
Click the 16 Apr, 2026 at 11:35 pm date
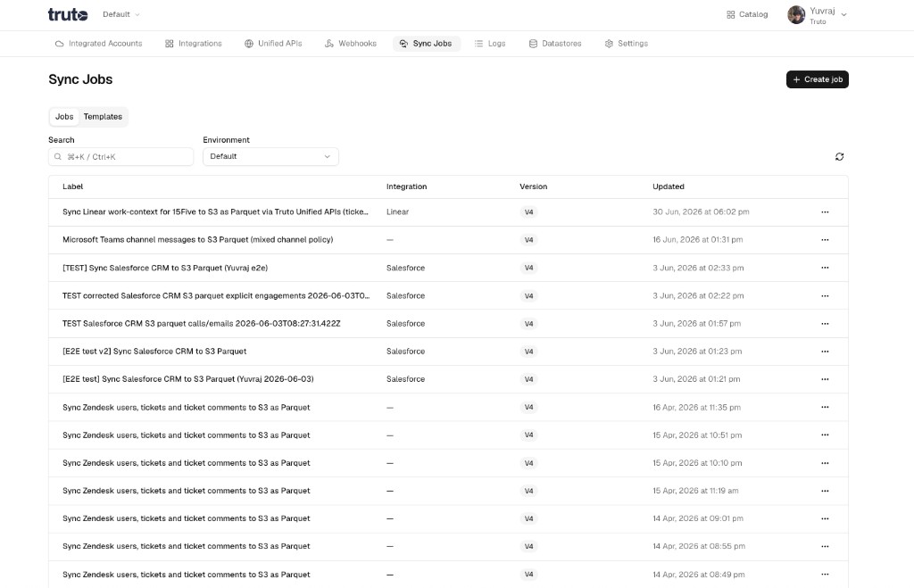[x=696, y=408]
